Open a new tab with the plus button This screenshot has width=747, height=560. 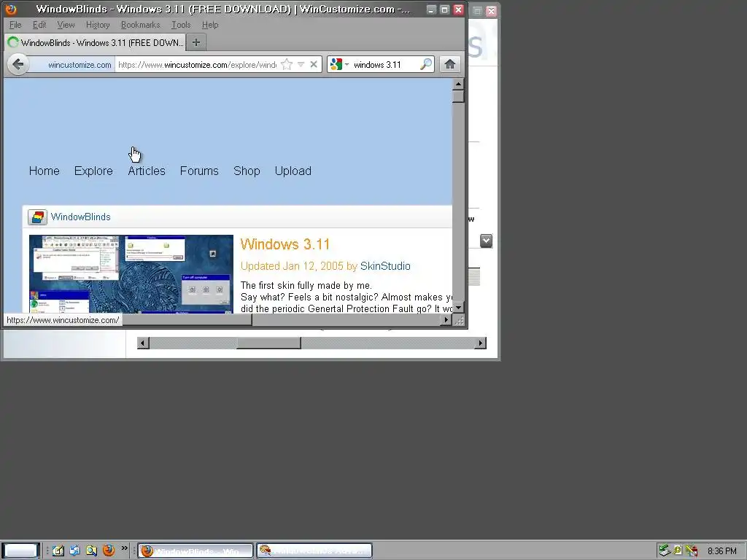coord(196,42)
